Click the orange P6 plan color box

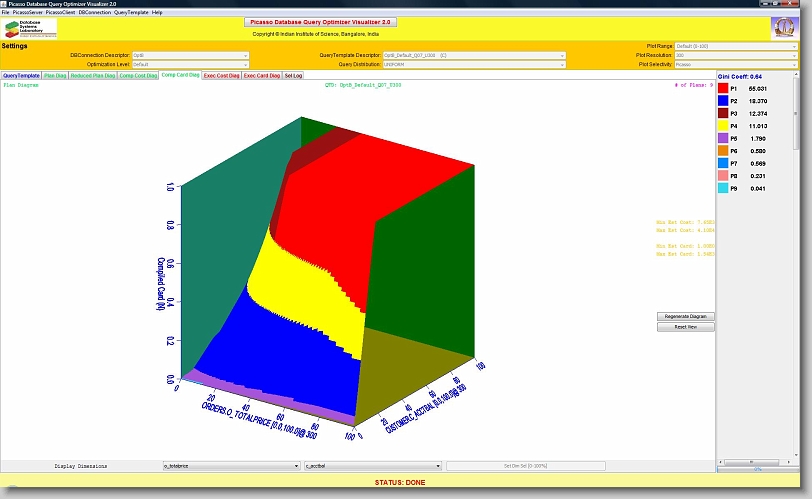pyautogui.click(x=723, y=151)
